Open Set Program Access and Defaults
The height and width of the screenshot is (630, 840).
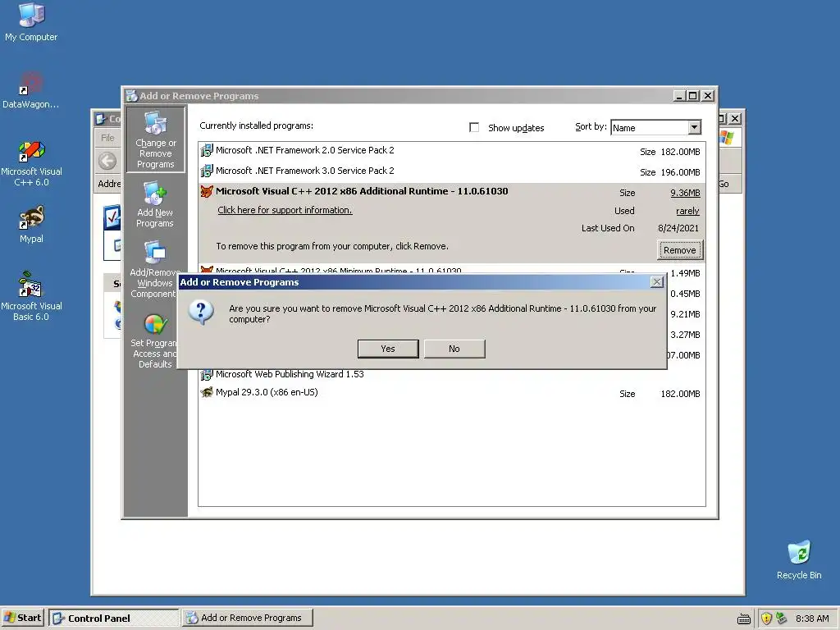(x=155, y=340)
